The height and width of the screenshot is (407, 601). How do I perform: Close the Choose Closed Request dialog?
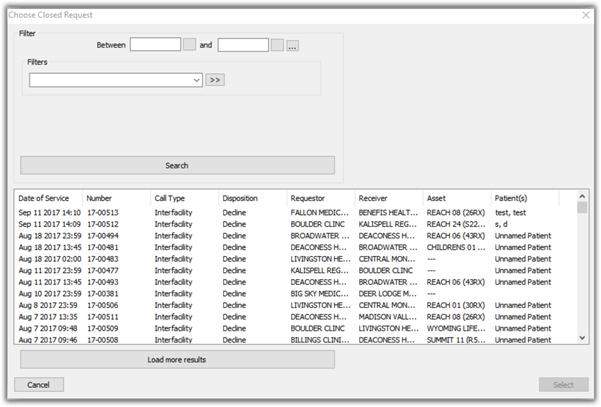pyautogui.click(x=586, y=15)
